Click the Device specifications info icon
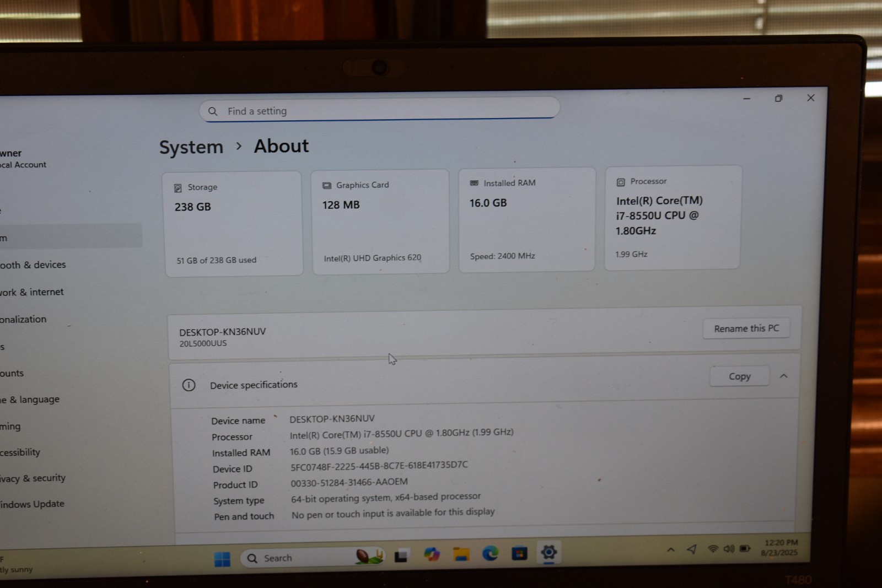 189,385
